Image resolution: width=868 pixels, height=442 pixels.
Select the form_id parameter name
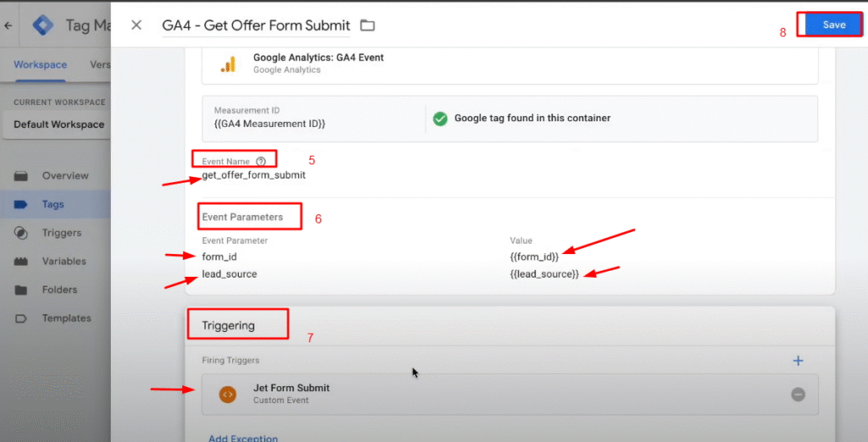click(220, 257)
